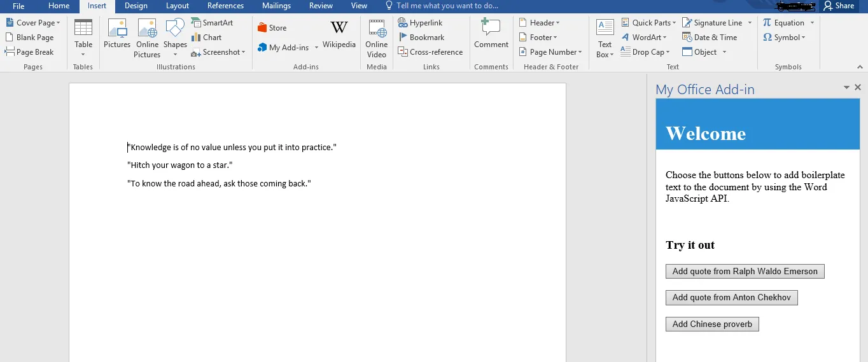Insert an Online Video

click(x=377, y=38)
